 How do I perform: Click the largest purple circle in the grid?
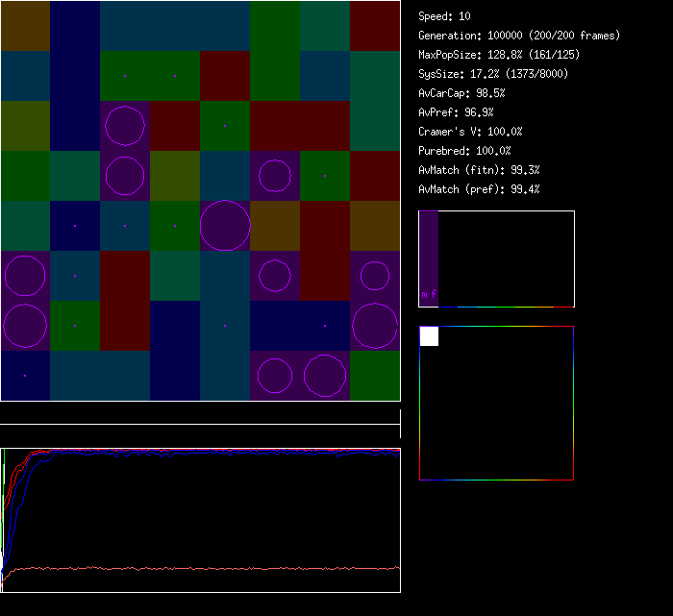click(x=225, y=226)
